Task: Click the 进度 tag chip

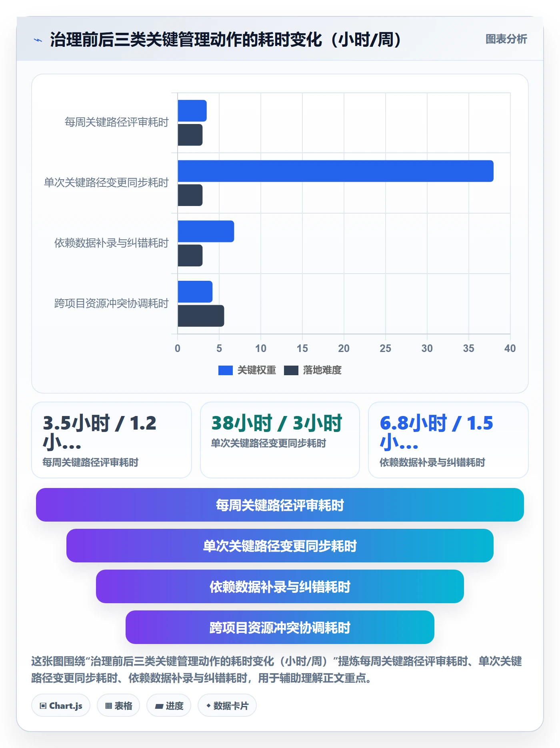Action: tap(169, 706)
